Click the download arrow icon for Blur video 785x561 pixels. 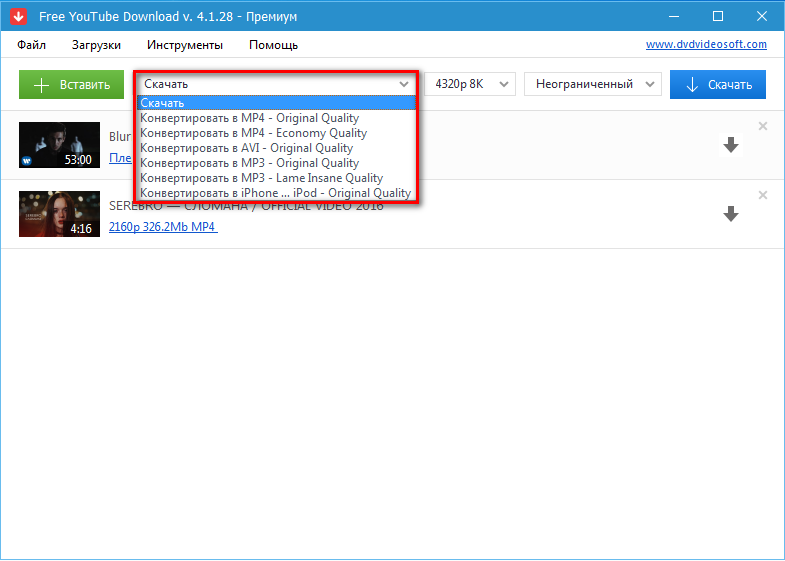[730, 146]
